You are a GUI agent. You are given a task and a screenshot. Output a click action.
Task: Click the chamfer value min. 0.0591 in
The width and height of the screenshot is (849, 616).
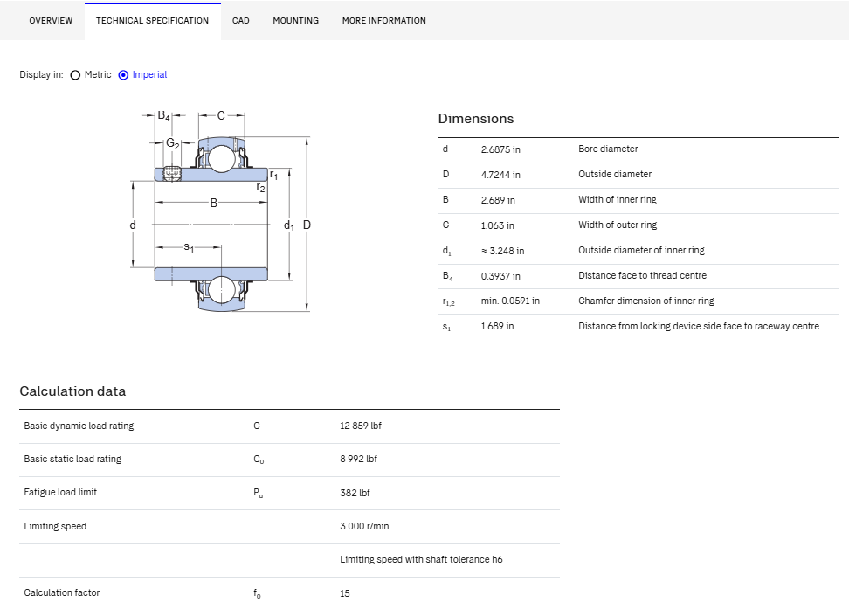[x=510, y=301]
